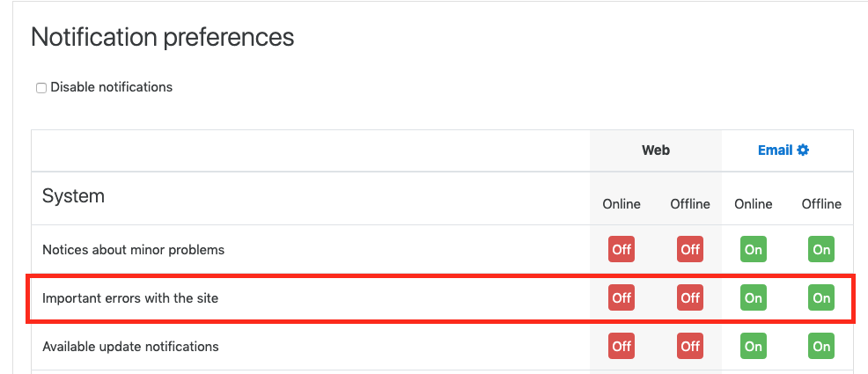868x374 pixels.
Task: Enable Web Online for Important site errors
Action: (622, 297)
